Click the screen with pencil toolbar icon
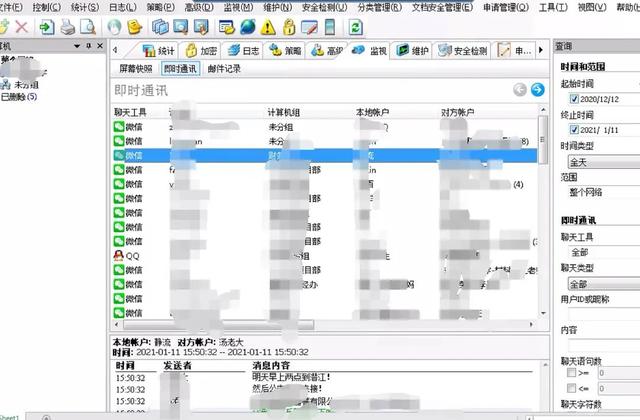640x420 pixels. pos(309,27)
